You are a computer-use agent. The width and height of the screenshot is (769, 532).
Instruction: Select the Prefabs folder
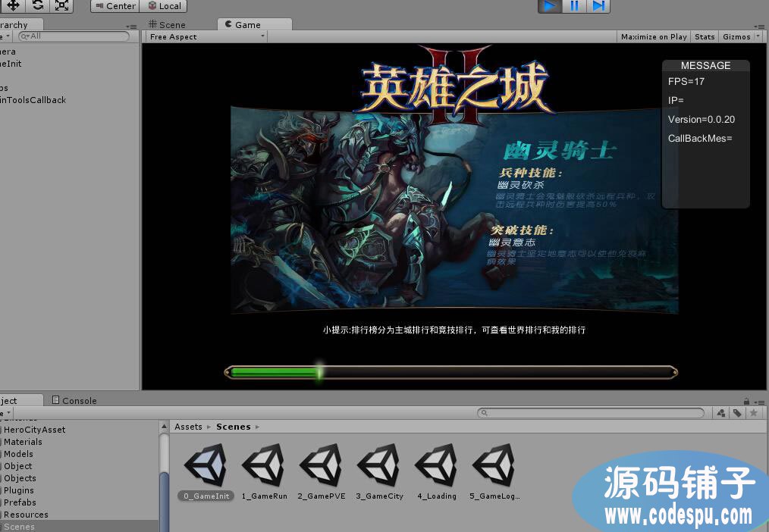20,502
